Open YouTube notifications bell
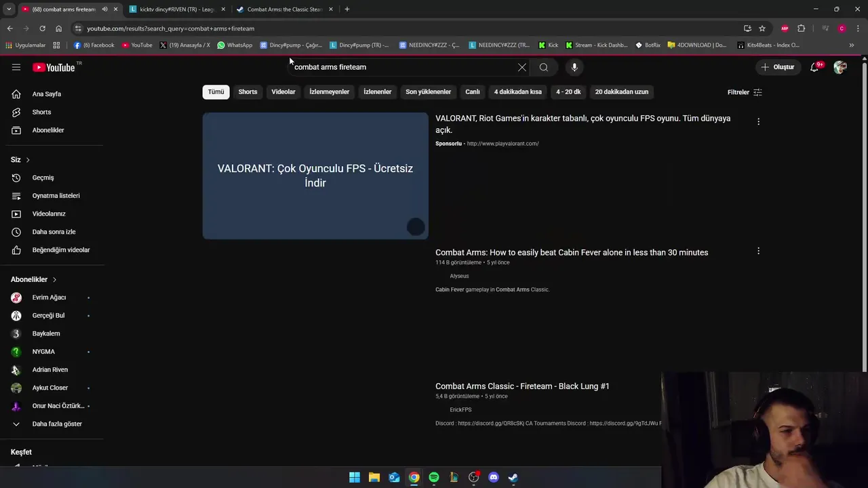The image size is (868, 488). coord(814,67)
